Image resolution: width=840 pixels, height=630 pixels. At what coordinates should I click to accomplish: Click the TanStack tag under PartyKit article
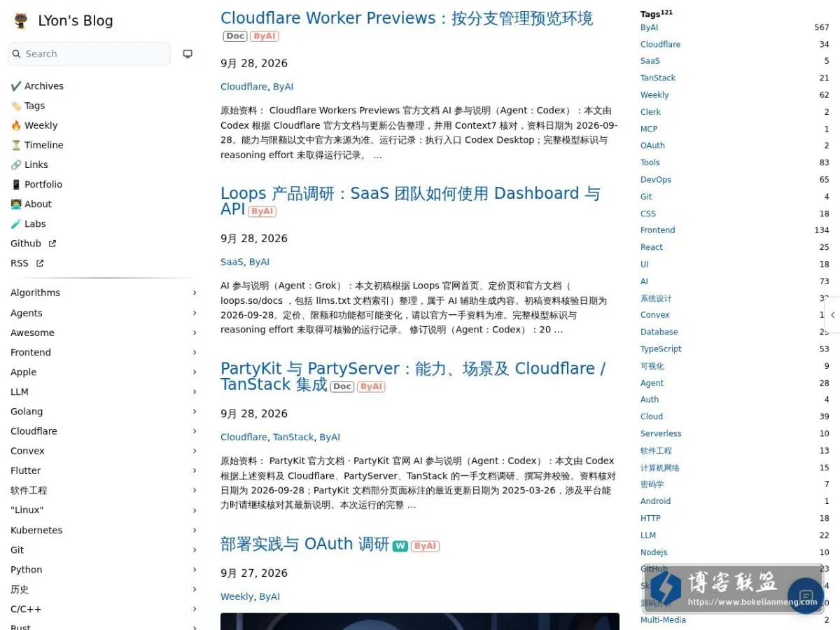coord(293,437)
